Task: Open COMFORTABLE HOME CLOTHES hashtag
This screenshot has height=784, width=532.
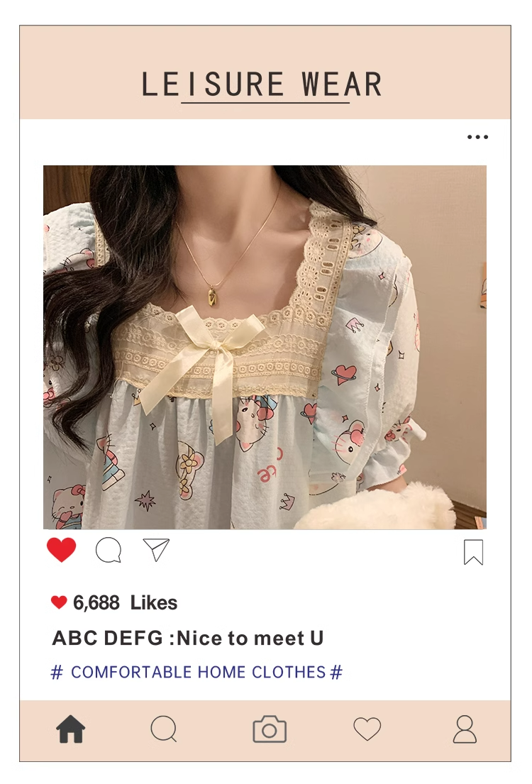Action: coord(198,672)
